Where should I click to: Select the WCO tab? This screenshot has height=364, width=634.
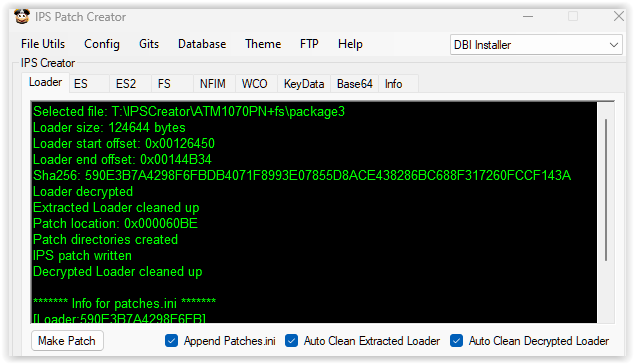click(256, 84)
